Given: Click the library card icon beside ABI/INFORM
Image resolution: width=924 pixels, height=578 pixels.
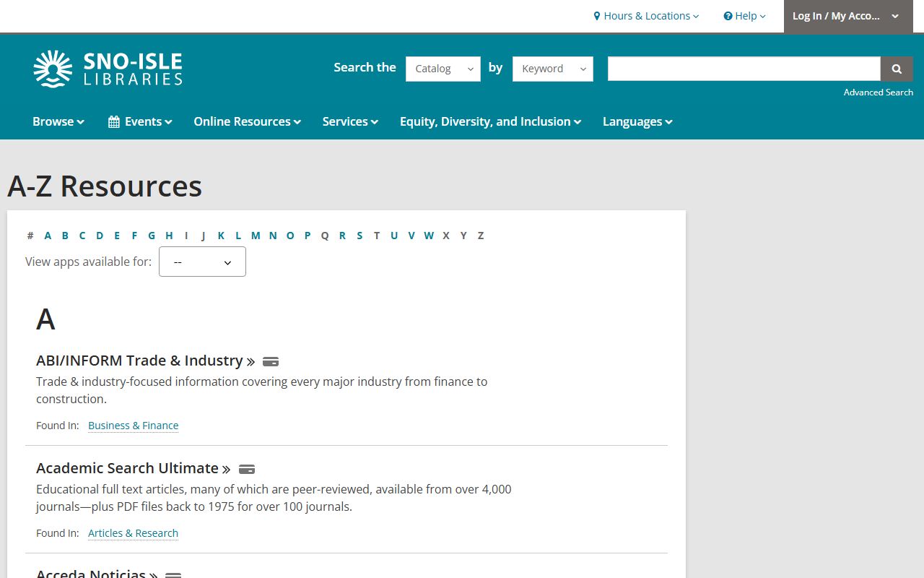Looking at the screenshot, I should (x=271, y=361).
